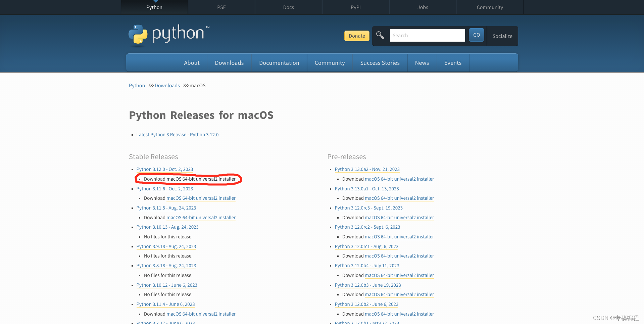Viewport: 644px width, 324px height.
Task: Click the magnifying glass search icon
Action: 380,35
